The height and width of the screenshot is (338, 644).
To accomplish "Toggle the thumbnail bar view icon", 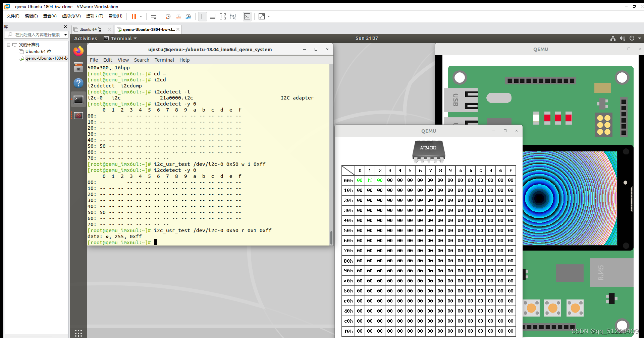I will point(213,16).
